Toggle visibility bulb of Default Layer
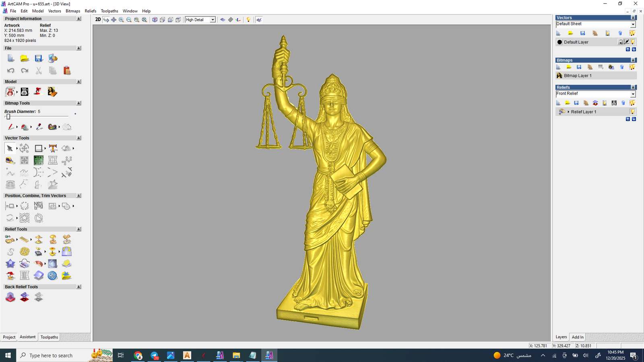Screen dimensions: 644x362 [633, 42]
